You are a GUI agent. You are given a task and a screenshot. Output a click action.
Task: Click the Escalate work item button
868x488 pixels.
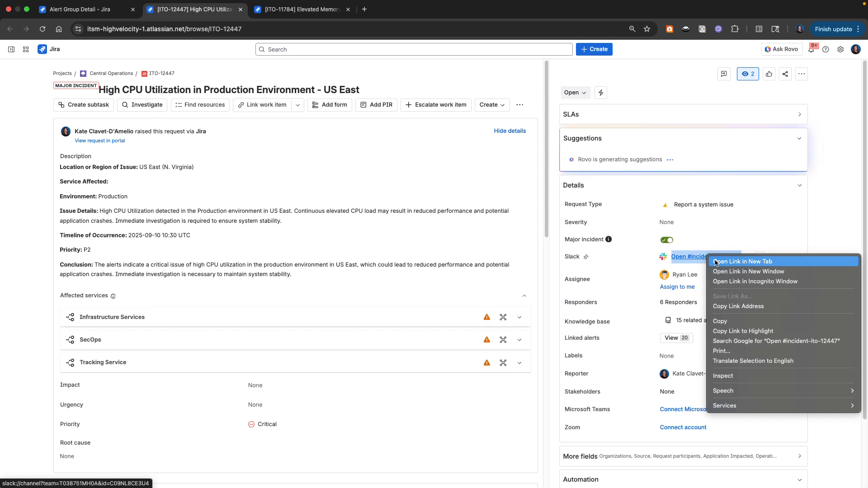tap(435, 104)
